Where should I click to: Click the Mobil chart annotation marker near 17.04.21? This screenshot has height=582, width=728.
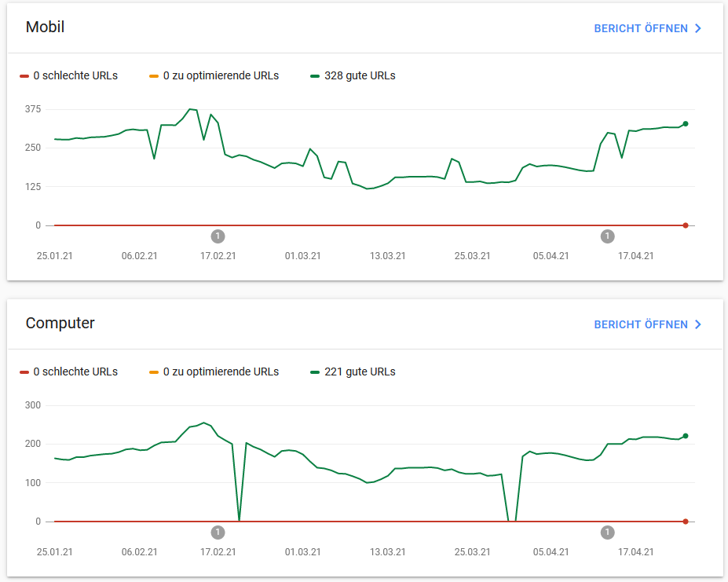coord(607,236)
